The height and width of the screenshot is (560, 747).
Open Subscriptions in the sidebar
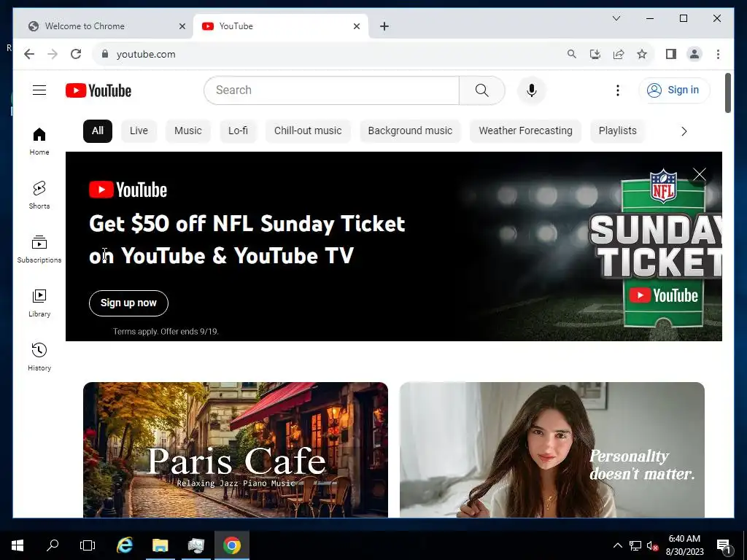39,249
